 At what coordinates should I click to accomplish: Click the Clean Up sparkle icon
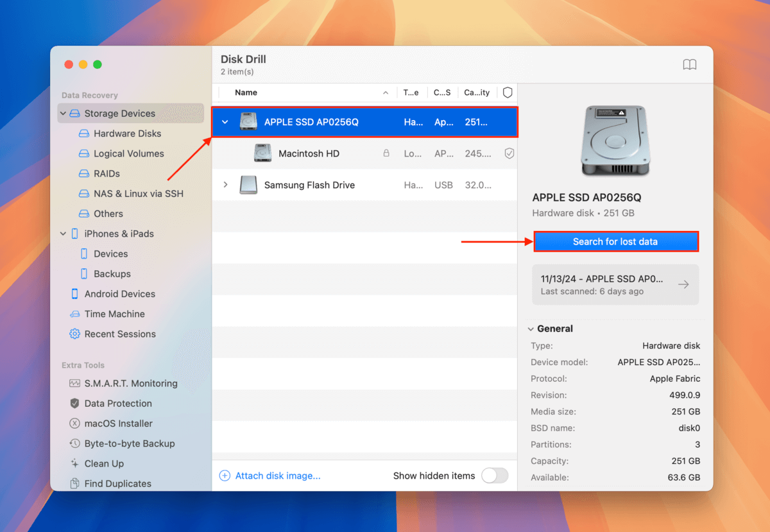click(75, 463)
